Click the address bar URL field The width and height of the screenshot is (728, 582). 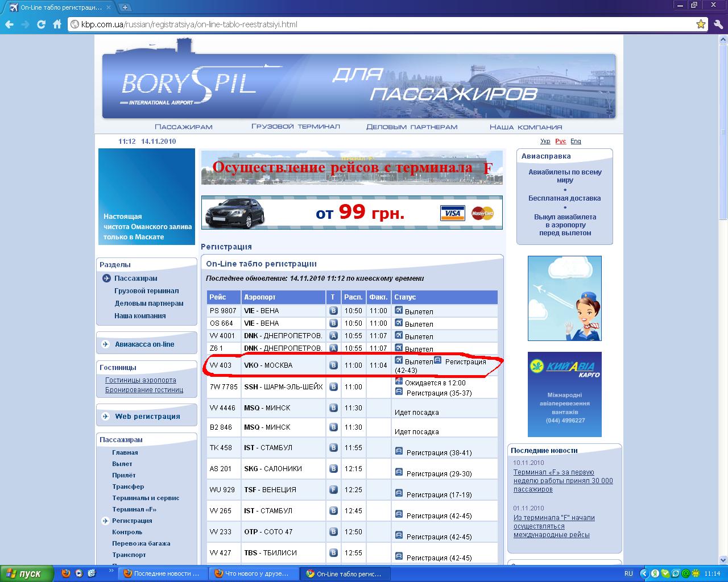pyautogui.click(x=375, y=24)
